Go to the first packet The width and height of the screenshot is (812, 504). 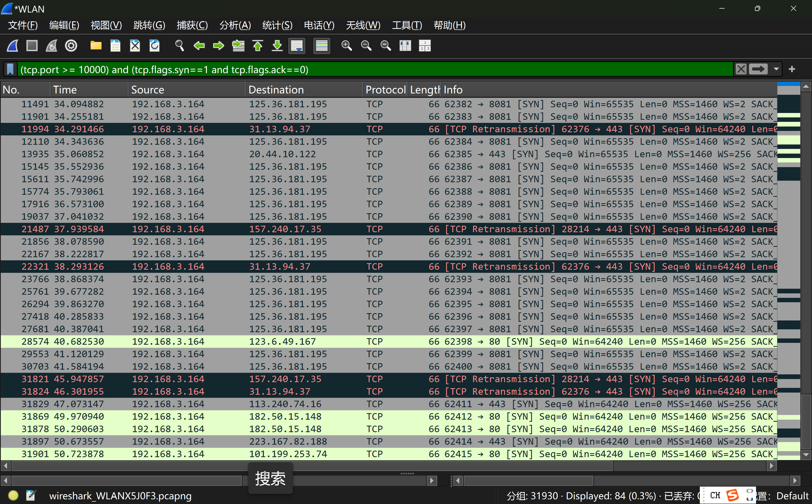258,46
